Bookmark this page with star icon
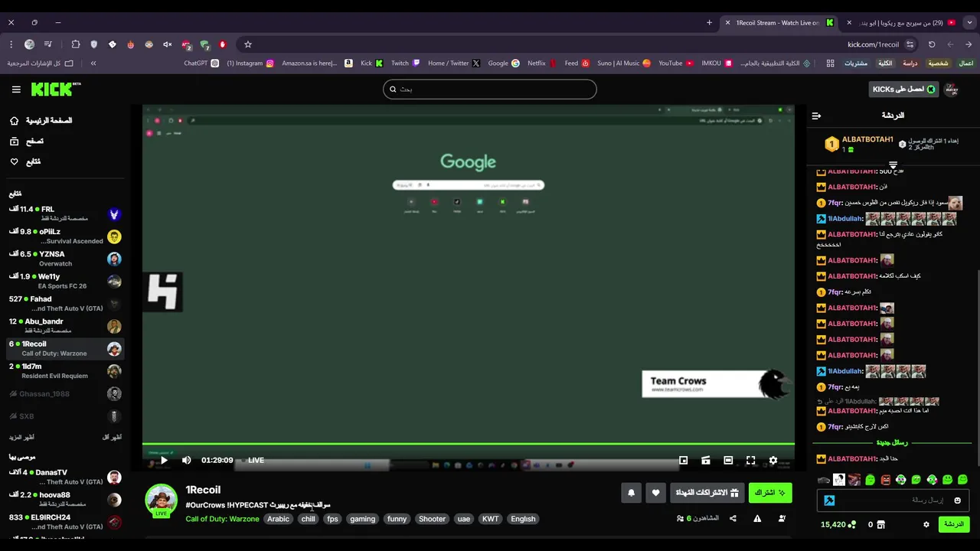Viewport: 980px width, 551px height. [247, 44]
